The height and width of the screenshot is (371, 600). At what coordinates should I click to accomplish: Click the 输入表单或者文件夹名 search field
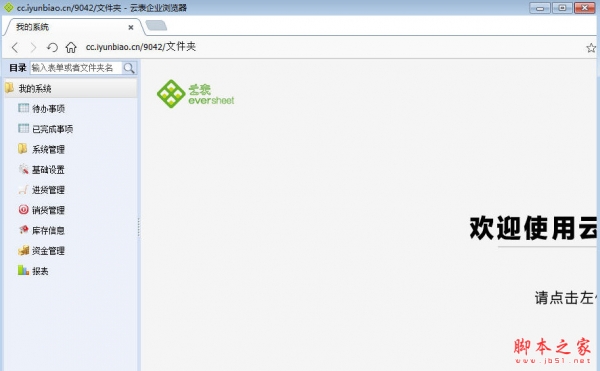point(76,68)
